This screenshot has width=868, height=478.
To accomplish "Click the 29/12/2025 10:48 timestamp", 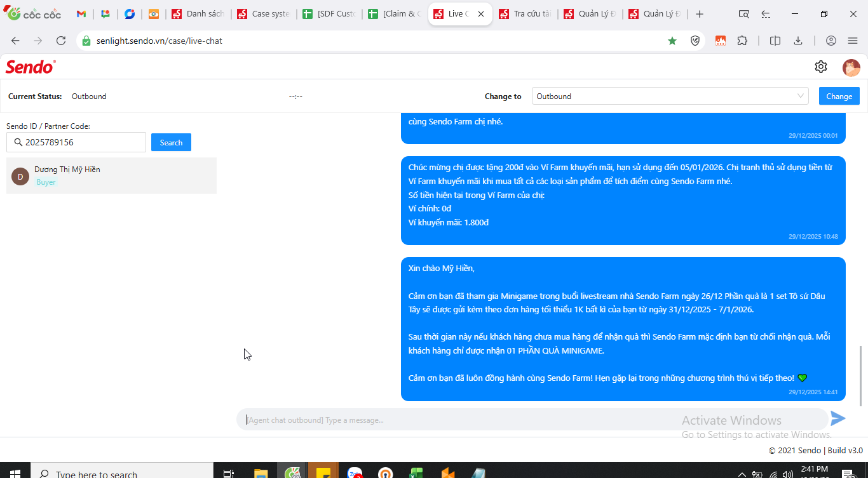I will (813, 236).
